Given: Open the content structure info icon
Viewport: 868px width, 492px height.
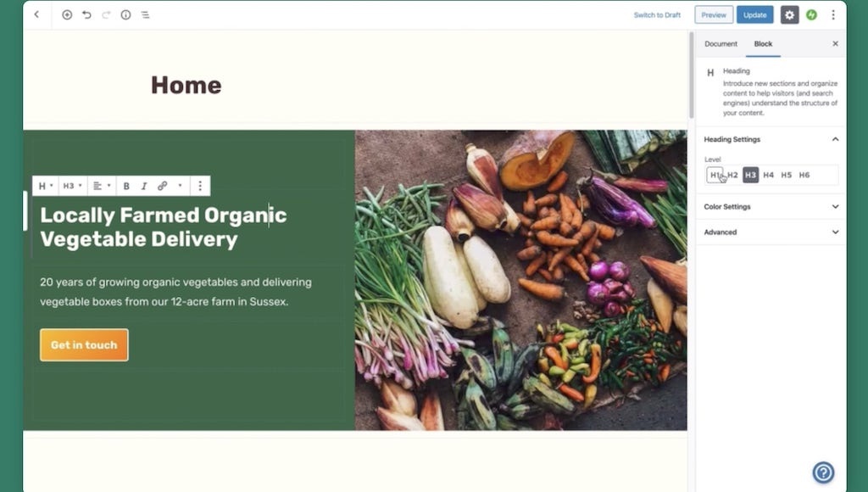Looking at the screenshot, I should [x=126, y=15].
